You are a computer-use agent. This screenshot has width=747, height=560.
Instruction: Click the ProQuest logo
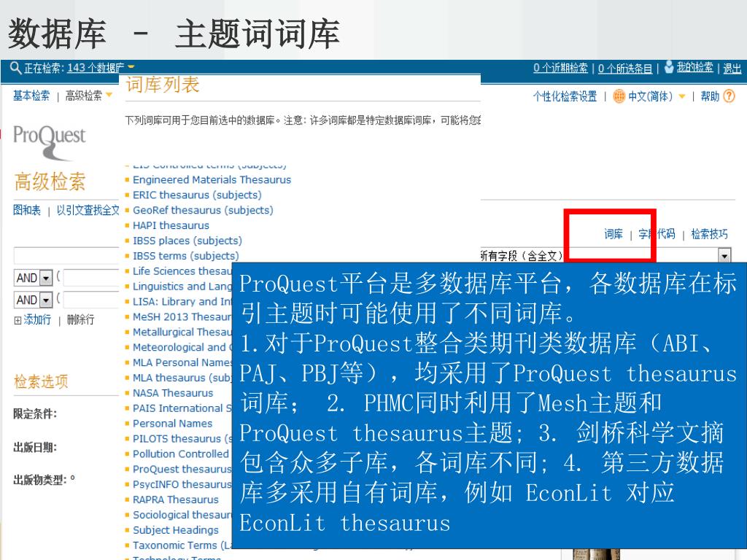[x=49, y=141]
